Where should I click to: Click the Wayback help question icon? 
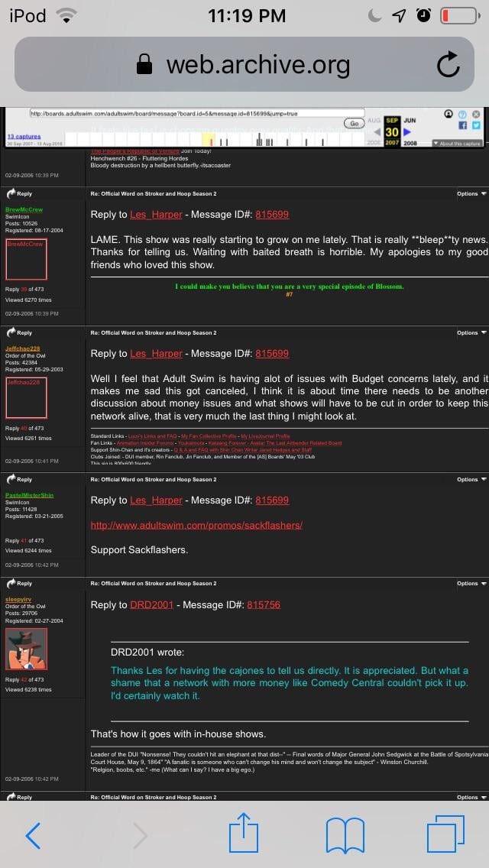coord(464,114)
